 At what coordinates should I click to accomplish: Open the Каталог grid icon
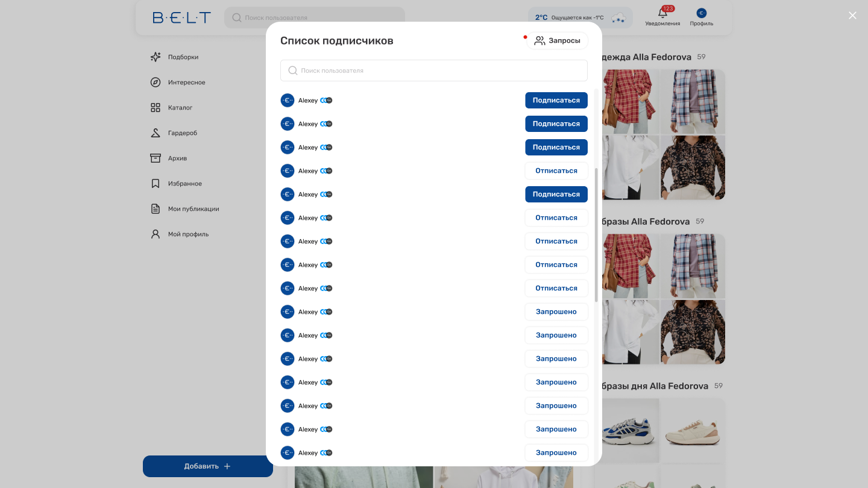[x=156, y=108]
